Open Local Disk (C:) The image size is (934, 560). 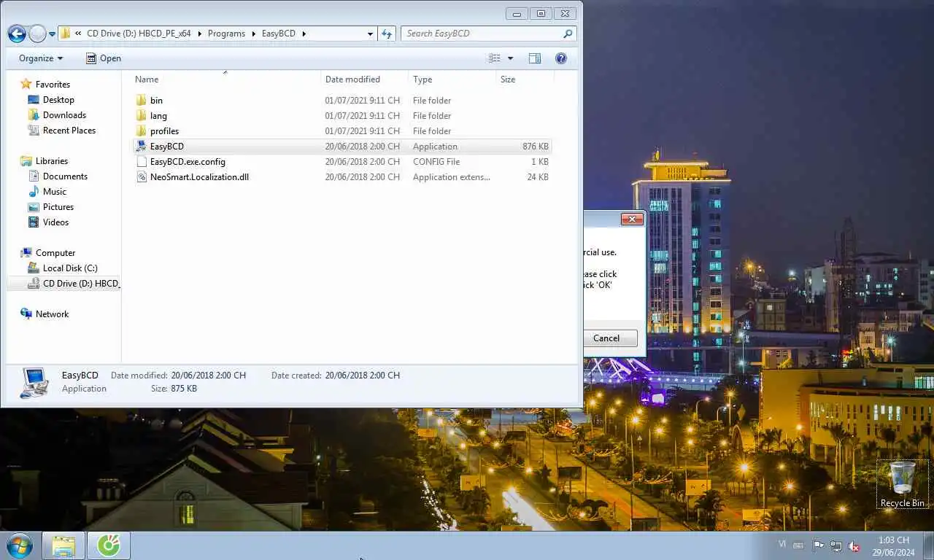[70, 268]
